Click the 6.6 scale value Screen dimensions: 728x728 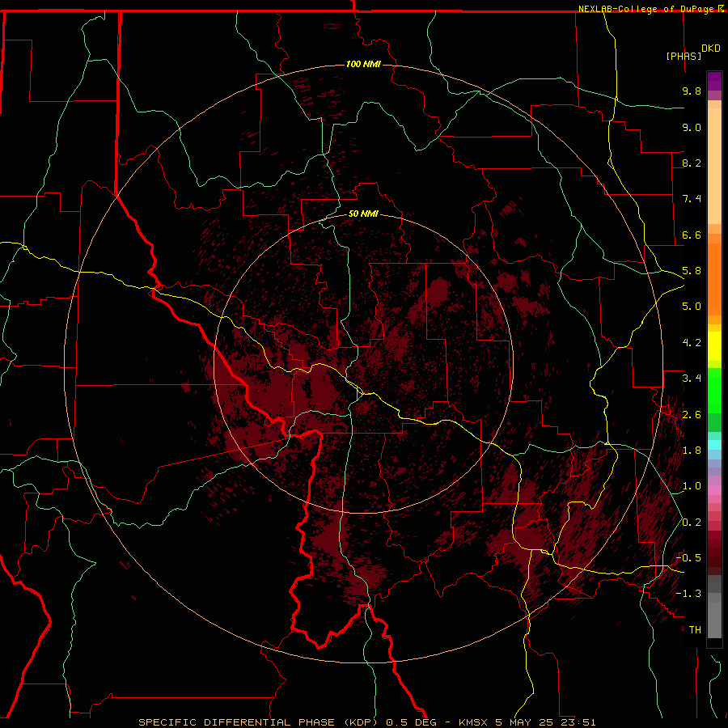(x=692, y=235)
